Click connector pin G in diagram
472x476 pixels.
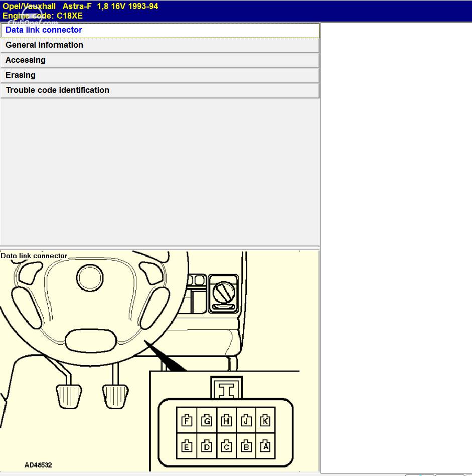point(207,420)
